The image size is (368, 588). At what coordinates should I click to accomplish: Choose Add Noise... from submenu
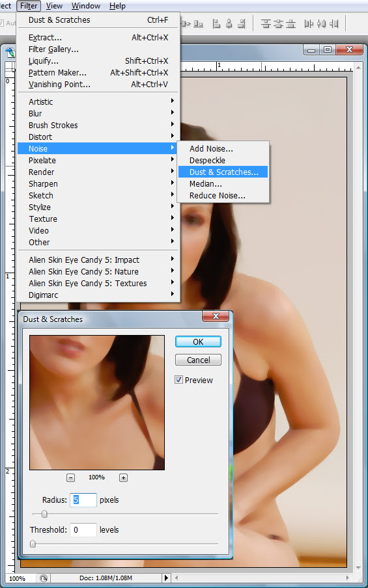point(223,148)
